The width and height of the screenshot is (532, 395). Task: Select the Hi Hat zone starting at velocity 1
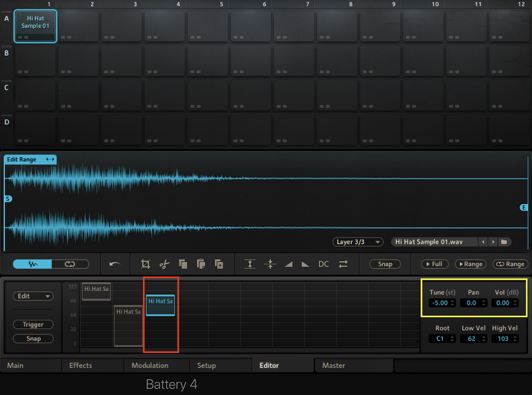point(128,326)
